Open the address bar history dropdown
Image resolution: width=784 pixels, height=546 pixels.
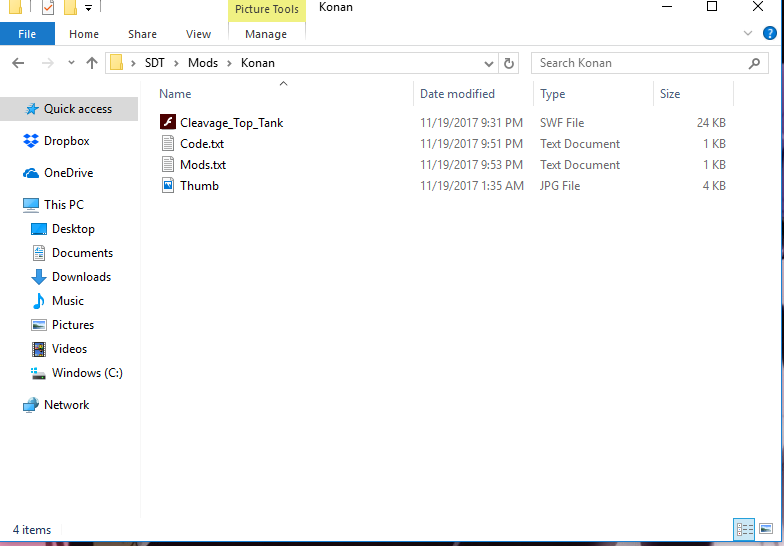489,63
